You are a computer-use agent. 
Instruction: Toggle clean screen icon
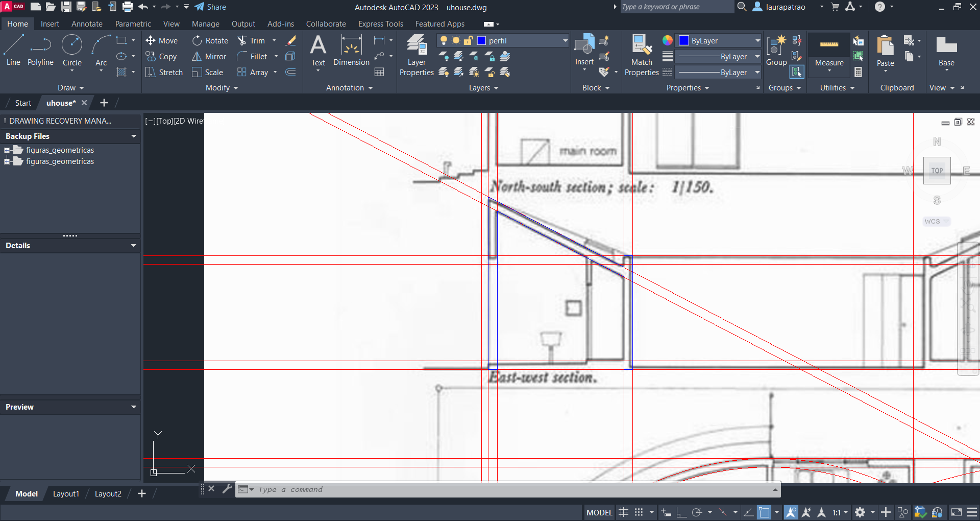click(956, 512)
